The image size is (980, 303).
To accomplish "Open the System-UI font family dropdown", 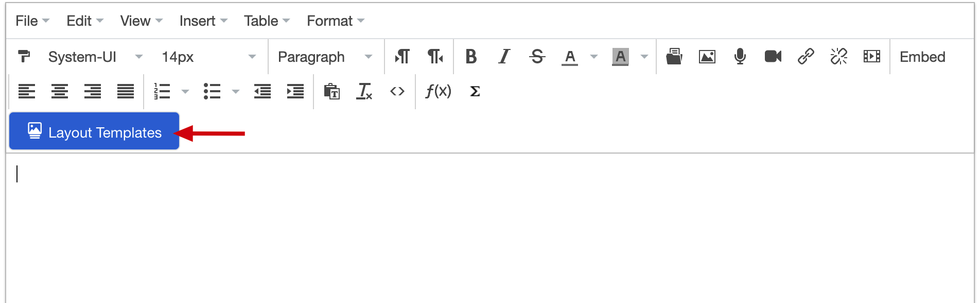I will 96,57.
